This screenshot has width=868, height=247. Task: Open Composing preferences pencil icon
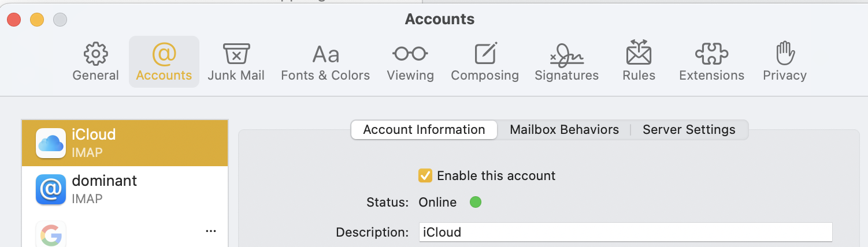pos(485,54)
